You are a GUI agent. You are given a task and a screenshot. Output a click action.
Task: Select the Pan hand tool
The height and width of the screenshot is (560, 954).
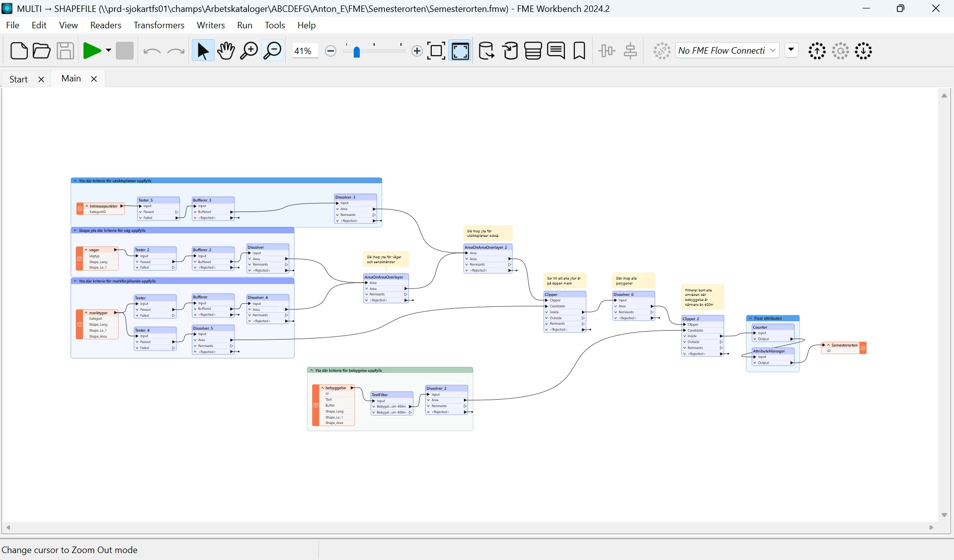point(226,51)
